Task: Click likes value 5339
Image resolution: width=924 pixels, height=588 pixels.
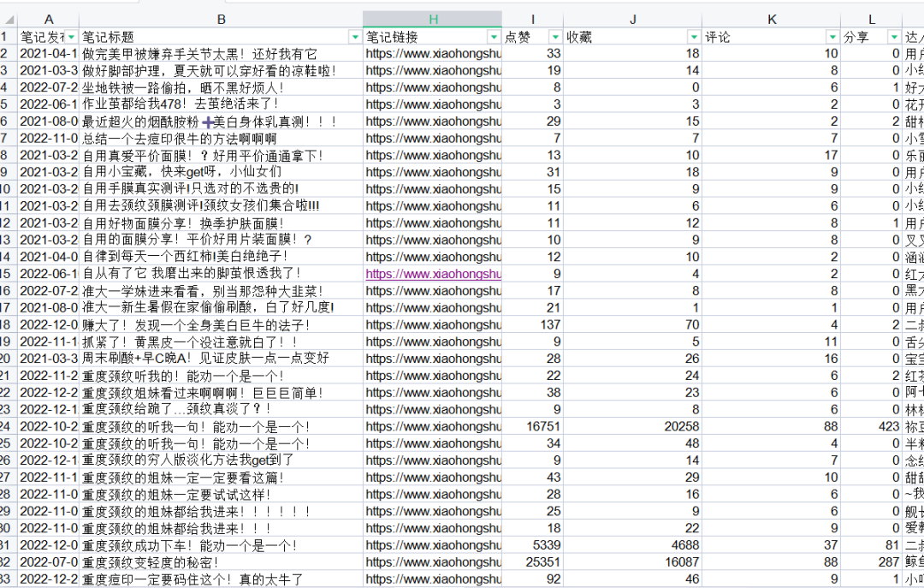Action: pos(533,545)
